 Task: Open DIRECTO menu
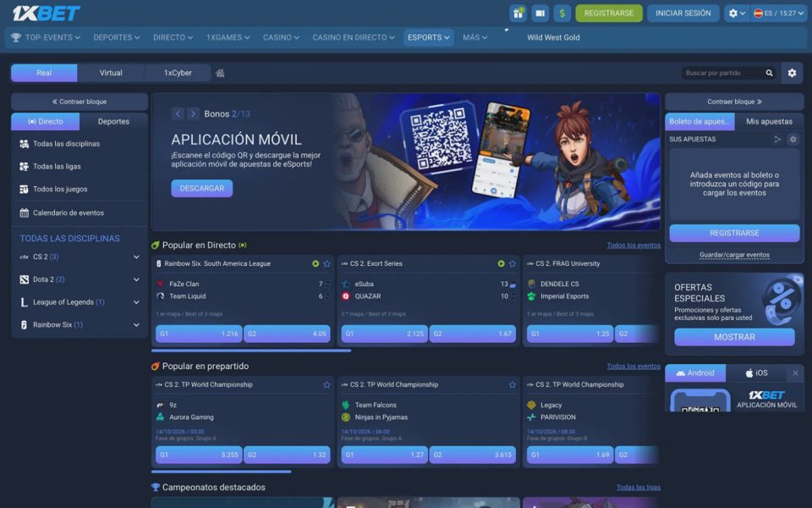tap(173, 37)
